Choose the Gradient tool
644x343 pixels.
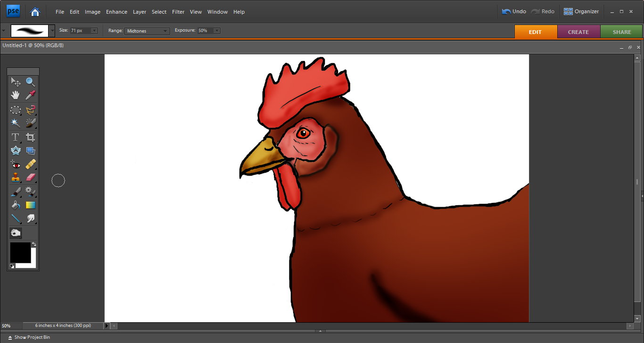click(31, 205)
